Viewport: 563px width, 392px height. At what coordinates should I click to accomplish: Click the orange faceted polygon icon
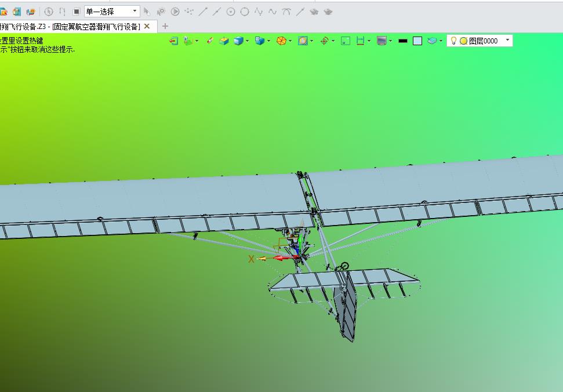pyautogui.click(x=282, y=41)
